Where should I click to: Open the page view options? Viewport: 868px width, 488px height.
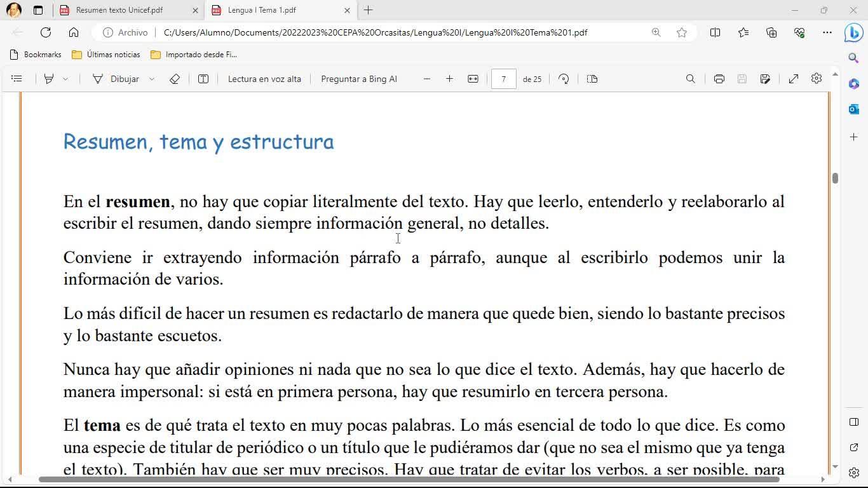592,79
